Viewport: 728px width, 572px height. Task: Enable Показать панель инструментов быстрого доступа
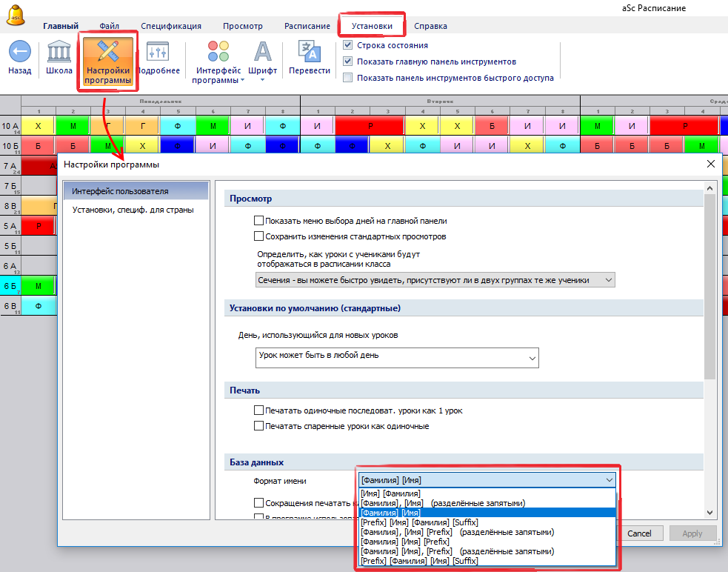(347, 77)
